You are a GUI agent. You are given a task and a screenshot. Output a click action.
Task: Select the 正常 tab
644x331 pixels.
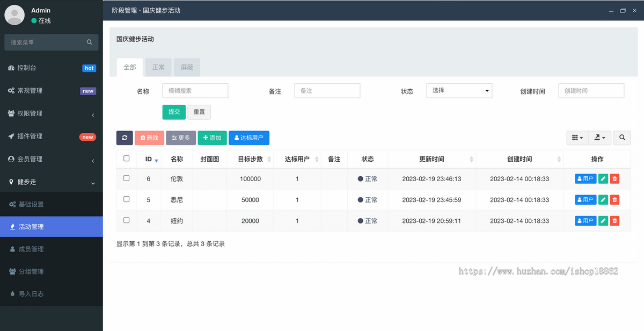point(158,67)
